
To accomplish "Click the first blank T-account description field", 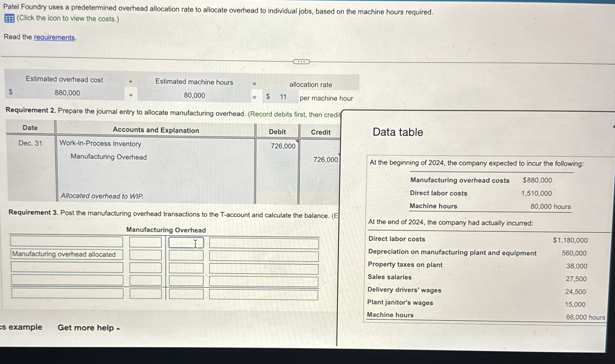I will tap(67, 242).
